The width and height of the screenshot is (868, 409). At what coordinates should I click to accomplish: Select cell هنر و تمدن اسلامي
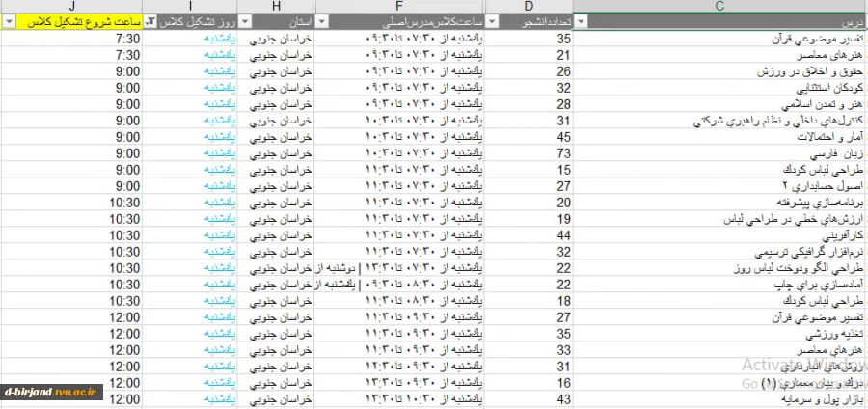click(x=719, y=104)
